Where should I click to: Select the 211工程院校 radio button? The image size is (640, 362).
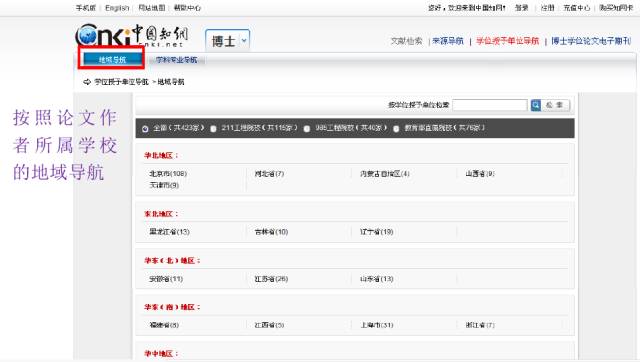(x=213, y=129)
